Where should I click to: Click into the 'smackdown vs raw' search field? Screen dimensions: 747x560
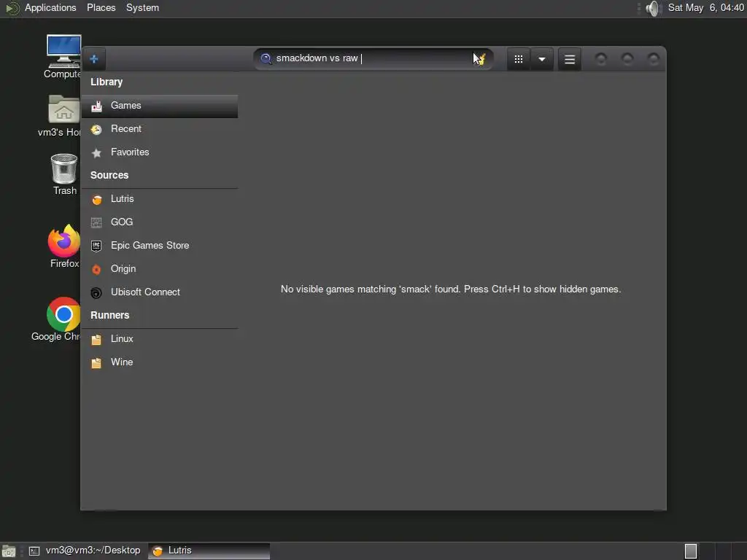pyautogui.click(x=373, y=58)
